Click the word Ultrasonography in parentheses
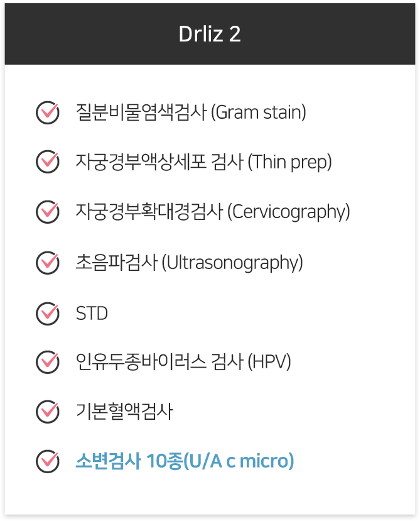Screen dimensions: 420x521 point(232,263)
